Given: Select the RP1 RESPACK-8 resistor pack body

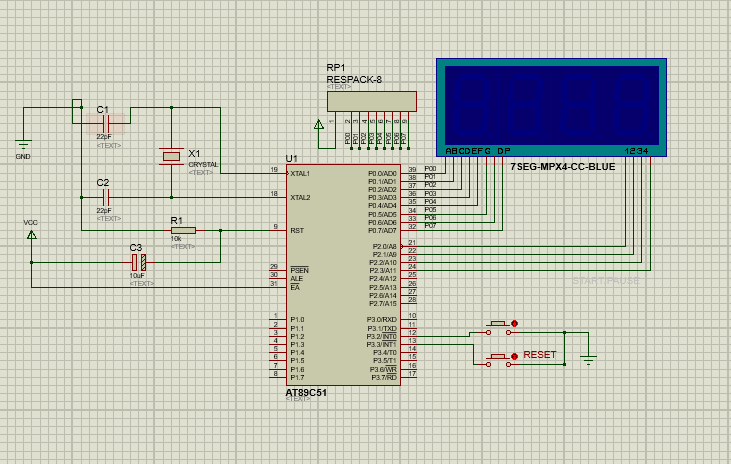Looking at the screenshot, I should tap(372, 102).
